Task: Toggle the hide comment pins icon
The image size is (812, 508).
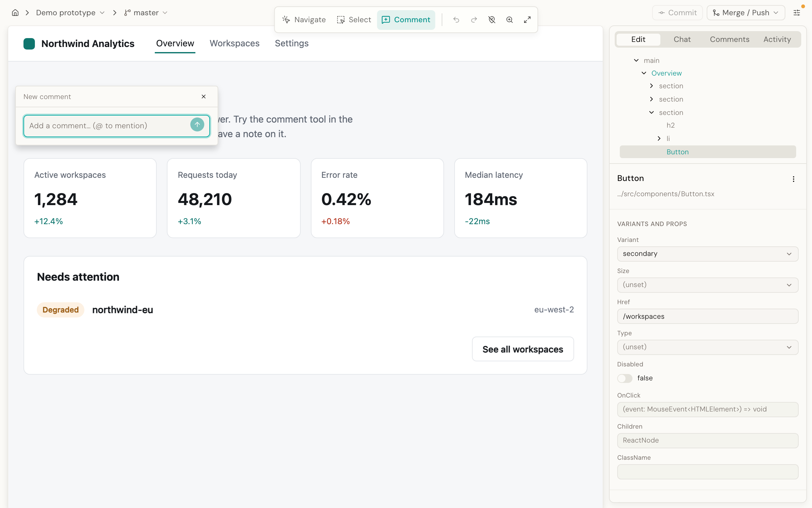Action: point(492,20)
